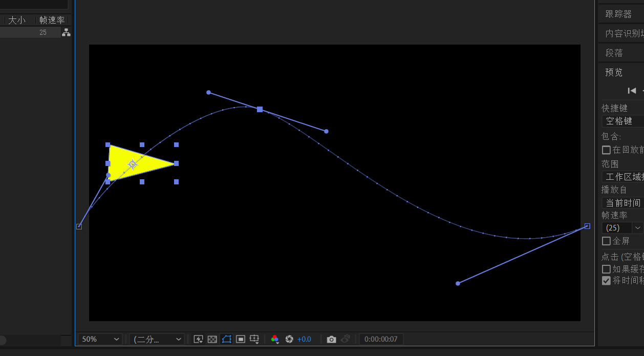Viewport: 644px width, 356px height.
Task: Enable the 全屏 full screen checkbox
Action: tap(606, 241)
